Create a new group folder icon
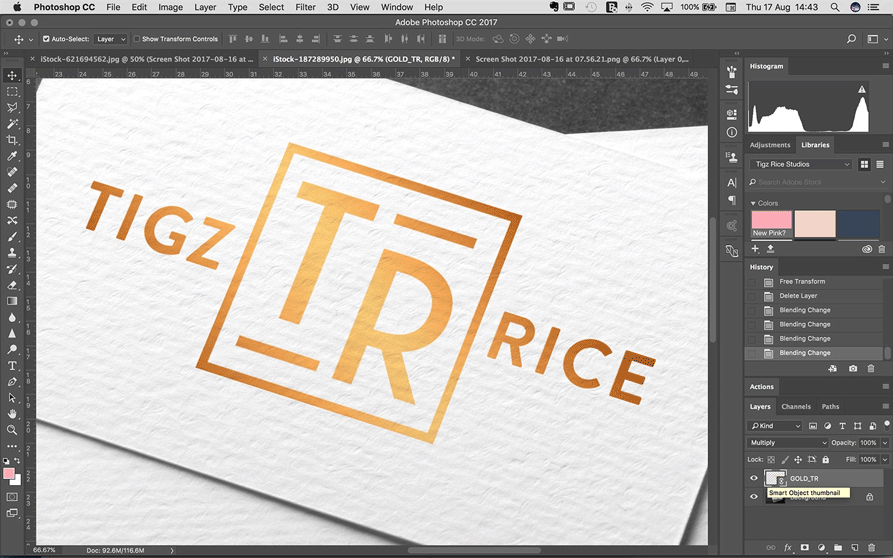 pyautogui.click(x=838, y=547)
